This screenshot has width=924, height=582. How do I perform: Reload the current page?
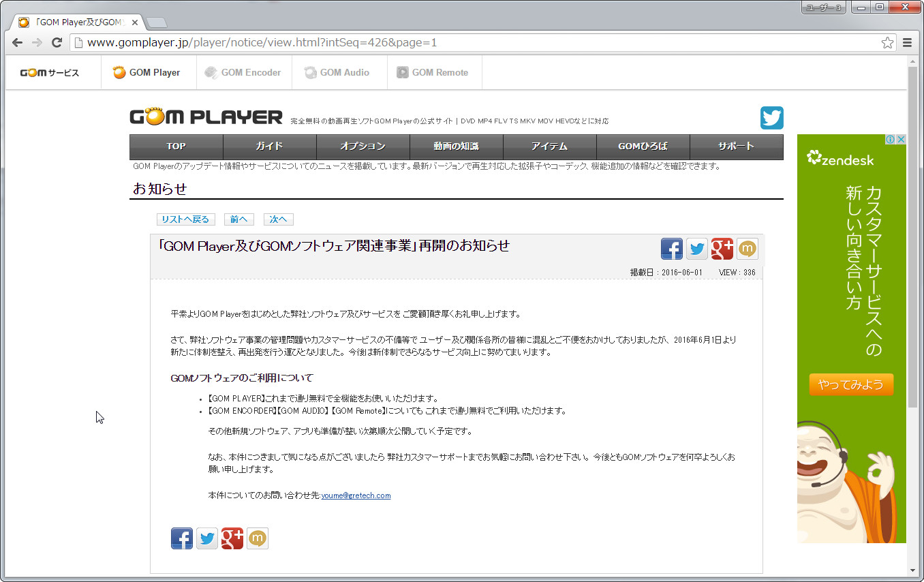57,42
